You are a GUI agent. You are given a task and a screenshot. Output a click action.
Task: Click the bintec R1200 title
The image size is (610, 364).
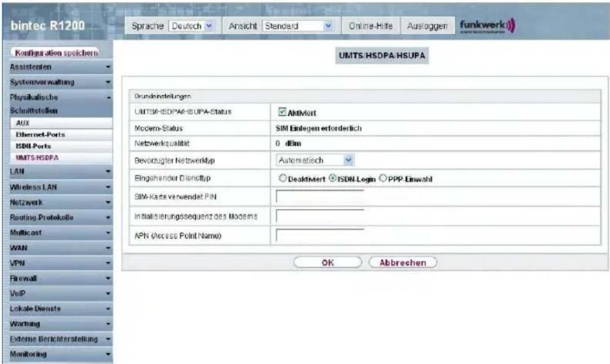point(48,25)
